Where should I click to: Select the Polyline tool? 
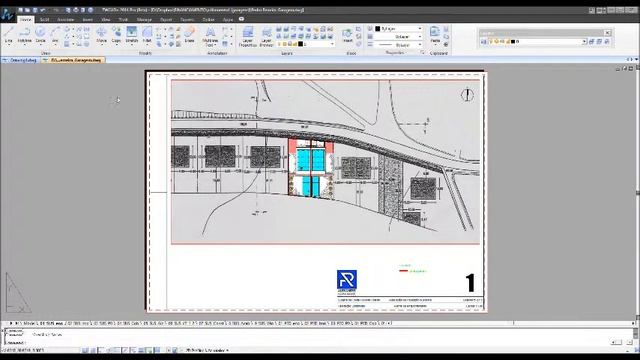pos(24,35)
